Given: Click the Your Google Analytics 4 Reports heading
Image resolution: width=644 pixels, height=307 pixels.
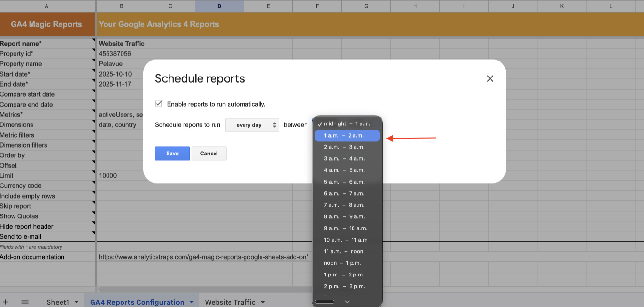Looking at the screenshot, I should click(x=159, y=24).
